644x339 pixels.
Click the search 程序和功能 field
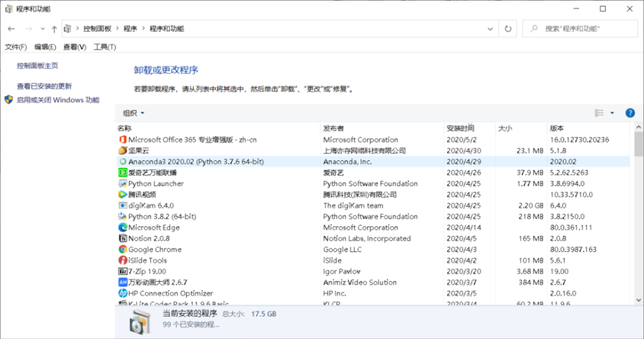(580, 29)
